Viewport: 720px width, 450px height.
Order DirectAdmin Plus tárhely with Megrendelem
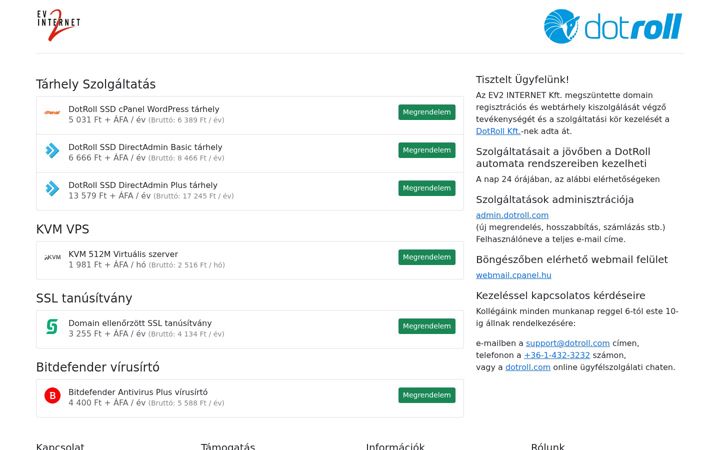pyautogui.click(x=427, y=188)
